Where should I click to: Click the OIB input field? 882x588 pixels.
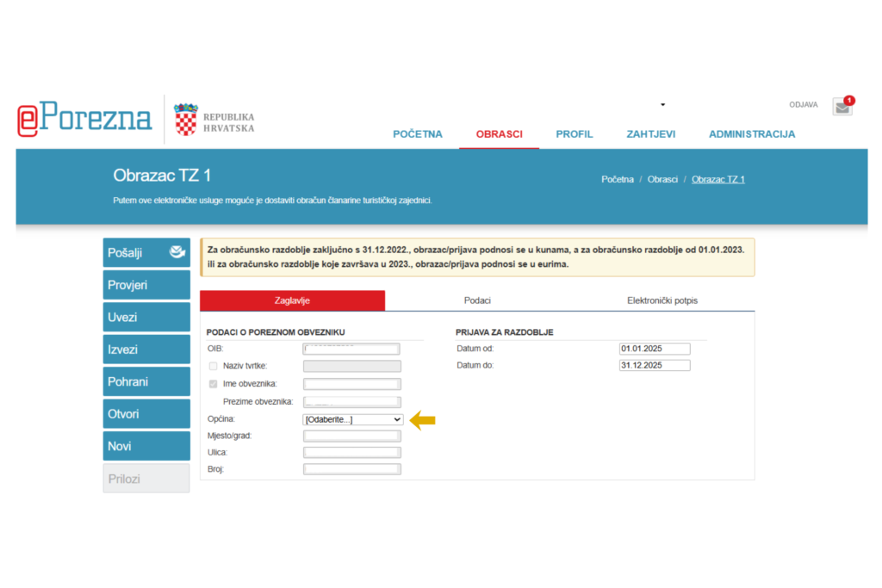(351, 349)
